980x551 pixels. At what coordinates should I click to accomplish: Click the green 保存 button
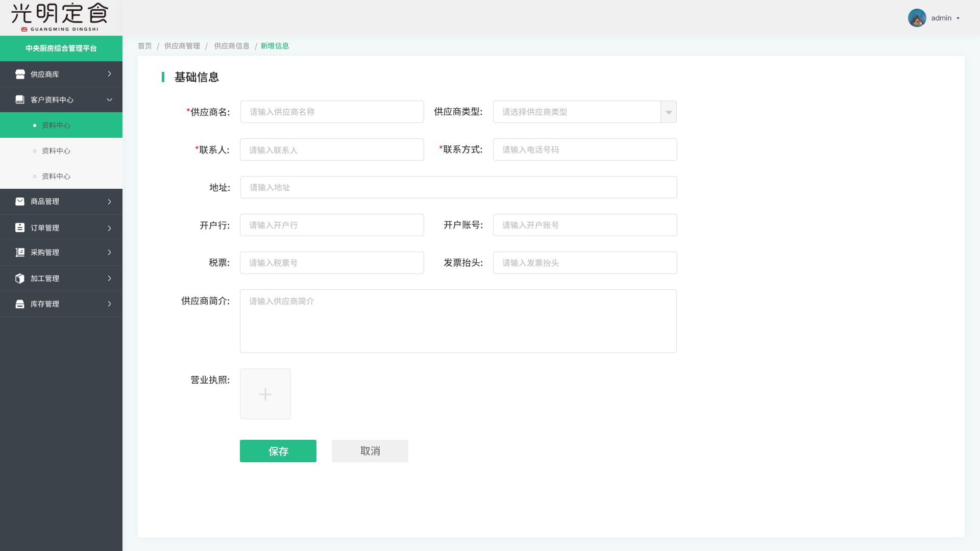coord(278,451)
